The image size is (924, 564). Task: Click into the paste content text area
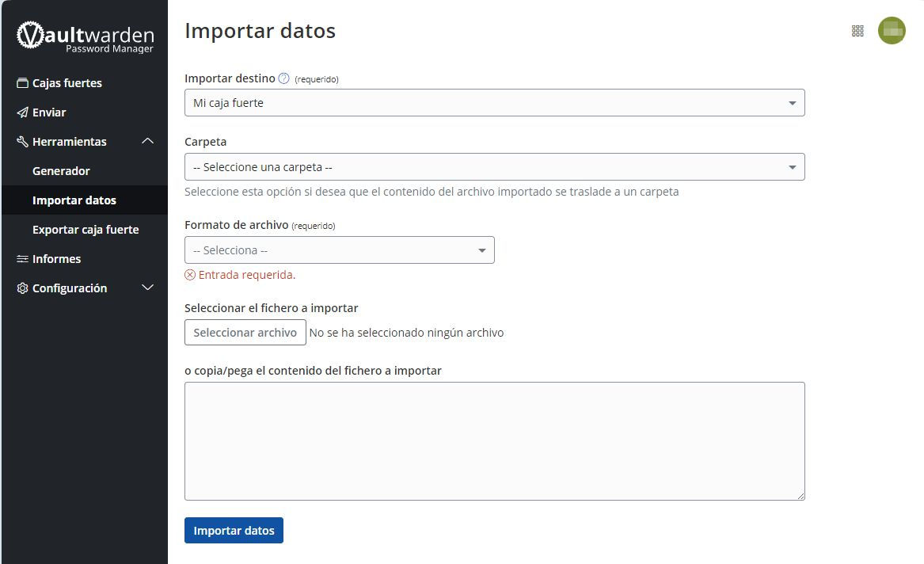494,441
